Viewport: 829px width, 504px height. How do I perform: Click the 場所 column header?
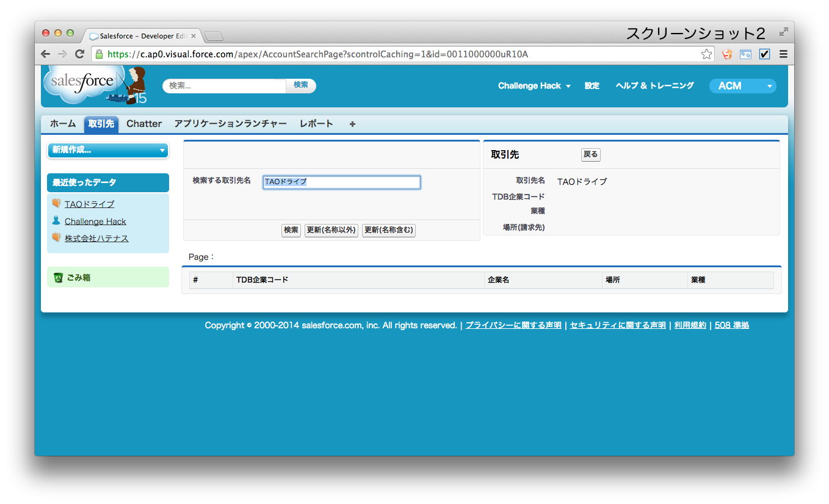pos(645,280)
